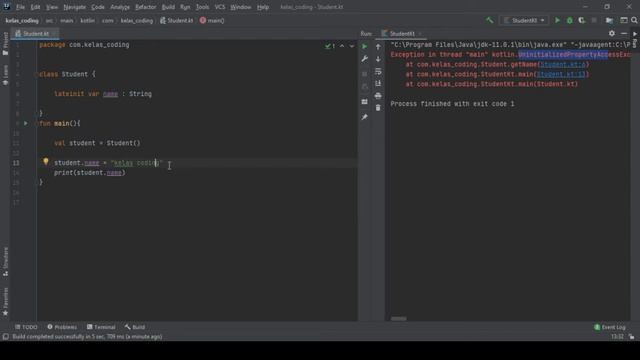Viewport: 640px width, 360px height.
Task: Click the thread dump icon in Run panel
Action: (x=364, y=87)
